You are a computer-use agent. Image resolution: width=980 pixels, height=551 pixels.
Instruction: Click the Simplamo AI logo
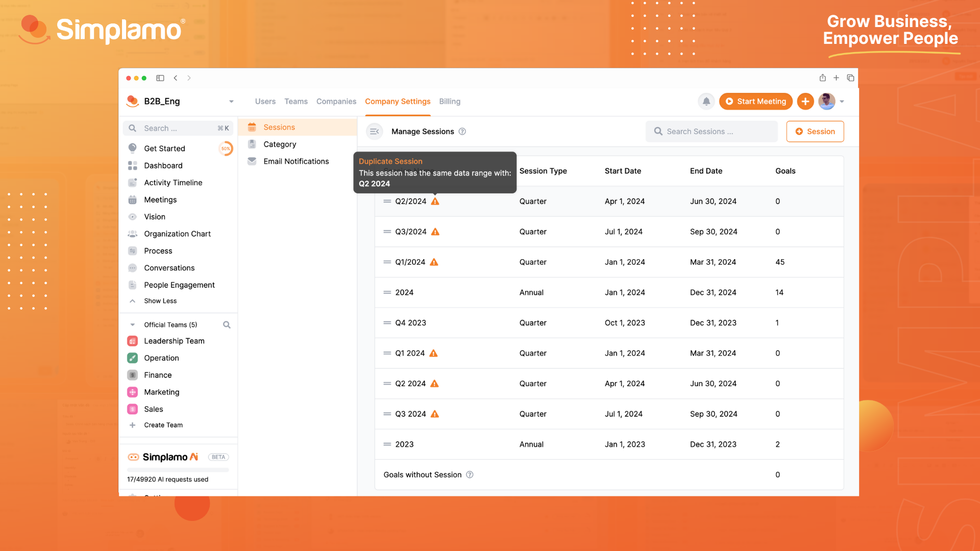(163, 457)
